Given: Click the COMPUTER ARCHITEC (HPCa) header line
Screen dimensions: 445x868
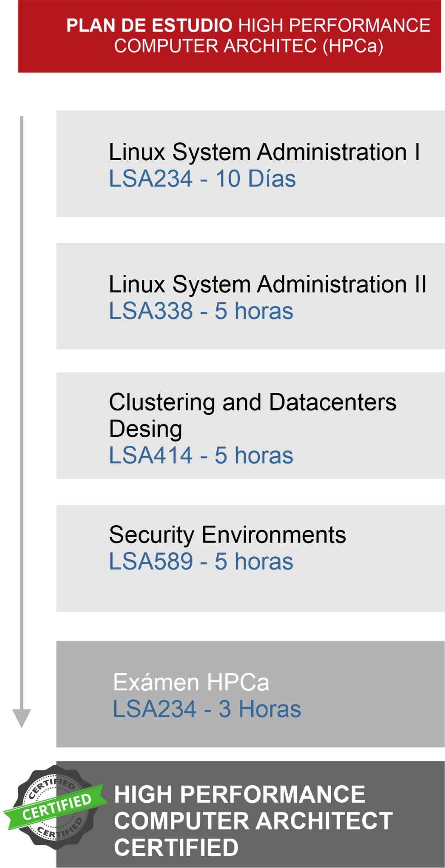Looking at the screenshot, I should point(248,46).
